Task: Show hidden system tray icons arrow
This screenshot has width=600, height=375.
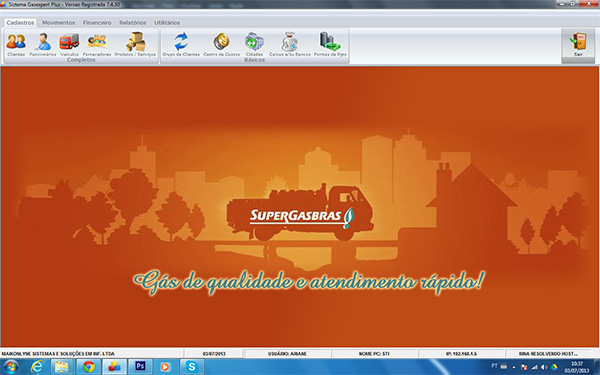Action: 514,367
